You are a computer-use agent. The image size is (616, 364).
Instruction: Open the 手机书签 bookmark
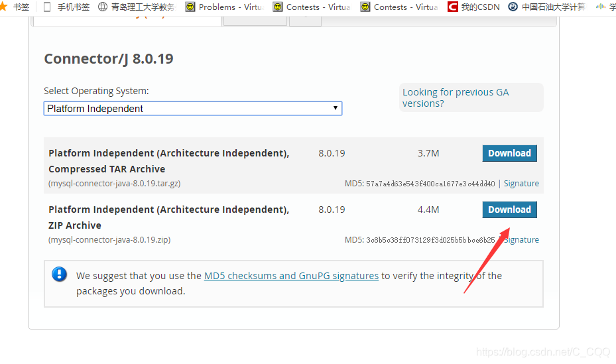(x=66, y=7)
